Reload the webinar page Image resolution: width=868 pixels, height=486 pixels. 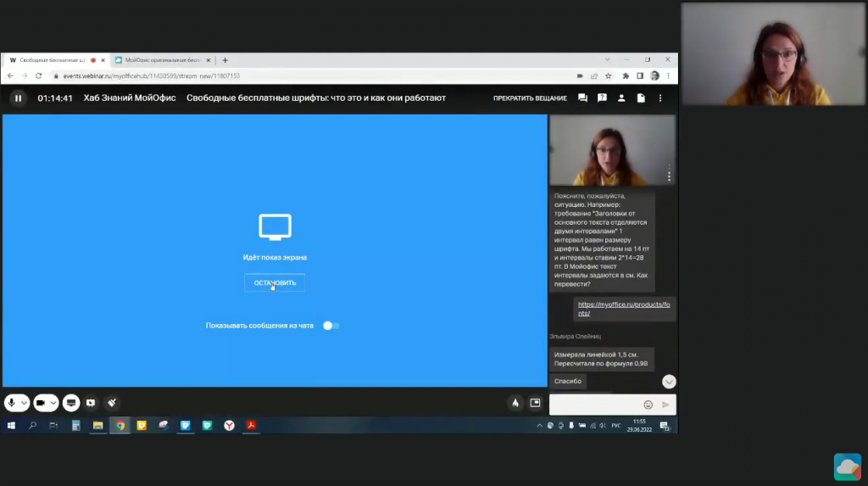pyautogui.click(x=38, y=76)
